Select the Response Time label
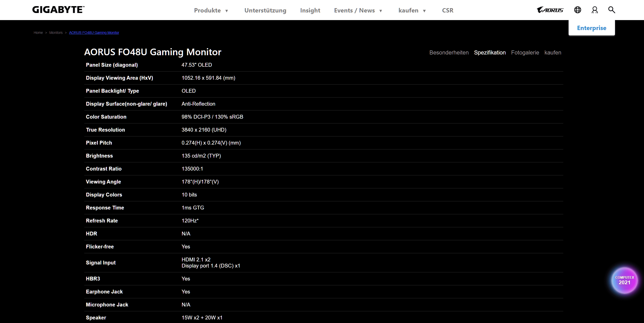Viewport: 644px width, 323px height. coord(105,208)
